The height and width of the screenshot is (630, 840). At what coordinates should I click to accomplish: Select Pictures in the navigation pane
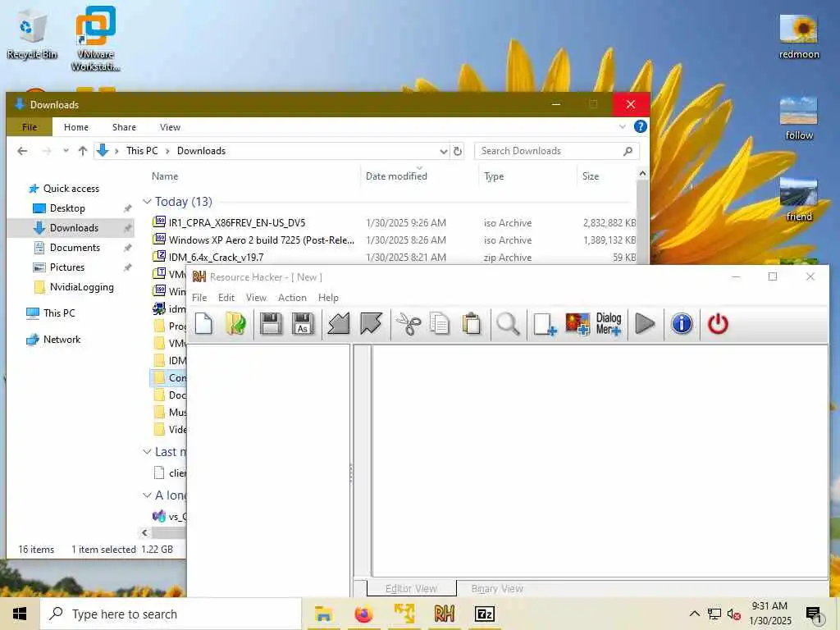coord(67,267)
